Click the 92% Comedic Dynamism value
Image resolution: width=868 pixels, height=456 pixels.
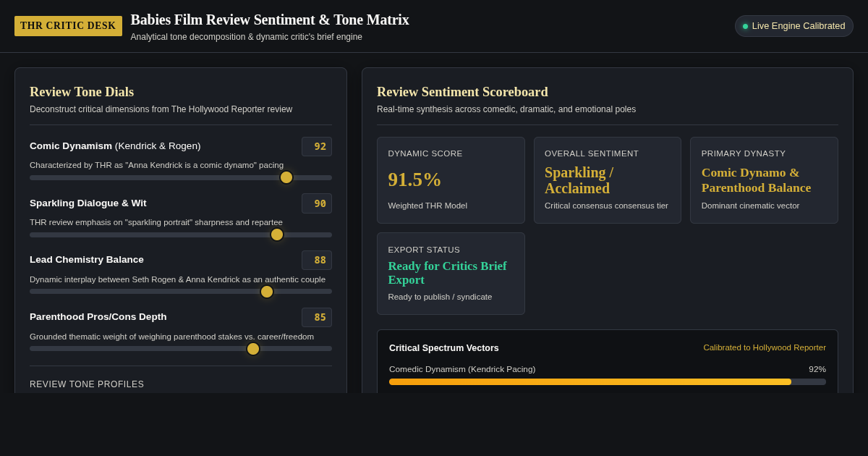point(817,369)
